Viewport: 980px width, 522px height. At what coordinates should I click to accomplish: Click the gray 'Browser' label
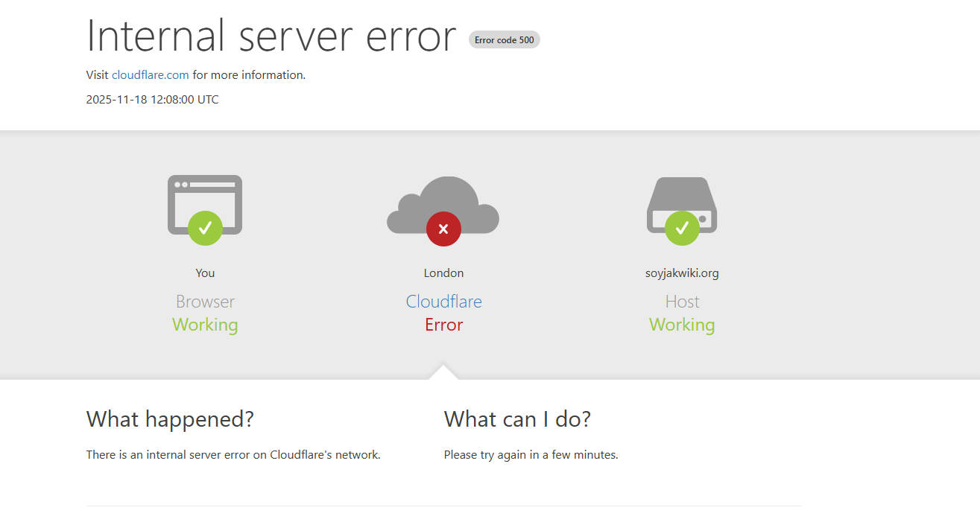point(205,302)
